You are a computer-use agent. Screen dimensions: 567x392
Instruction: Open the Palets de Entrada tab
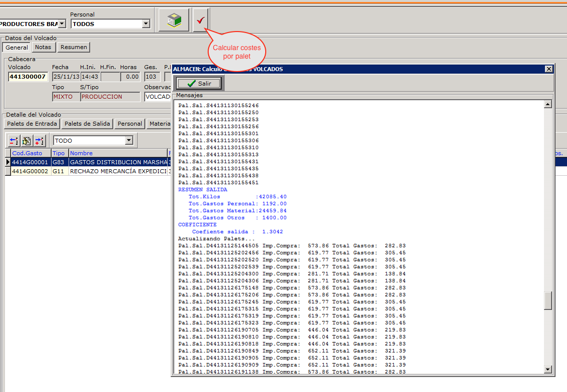pyautogui.click(x=32, y=124)
